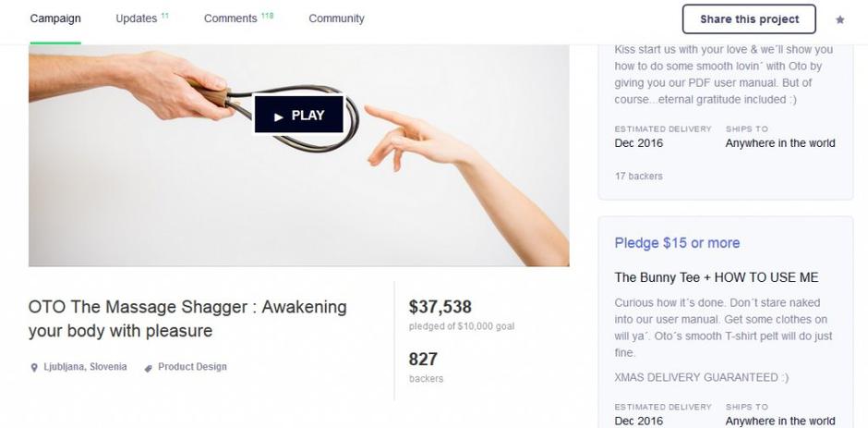The height and width of the screenshot is (428, 868).
Task: Open the Updates tab
Action: 136,18
